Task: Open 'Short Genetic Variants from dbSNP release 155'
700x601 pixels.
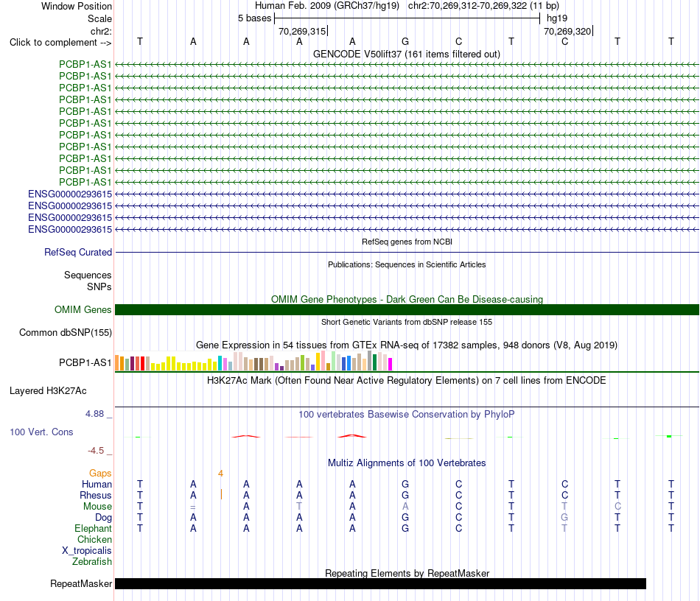Action: (x=407, y=322)
